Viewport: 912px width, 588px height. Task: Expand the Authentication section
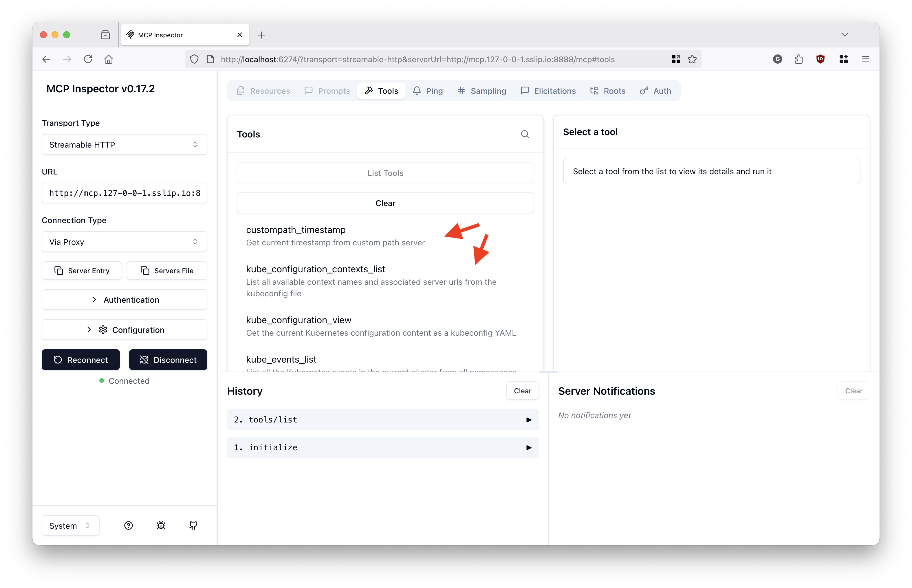(124, 300)
